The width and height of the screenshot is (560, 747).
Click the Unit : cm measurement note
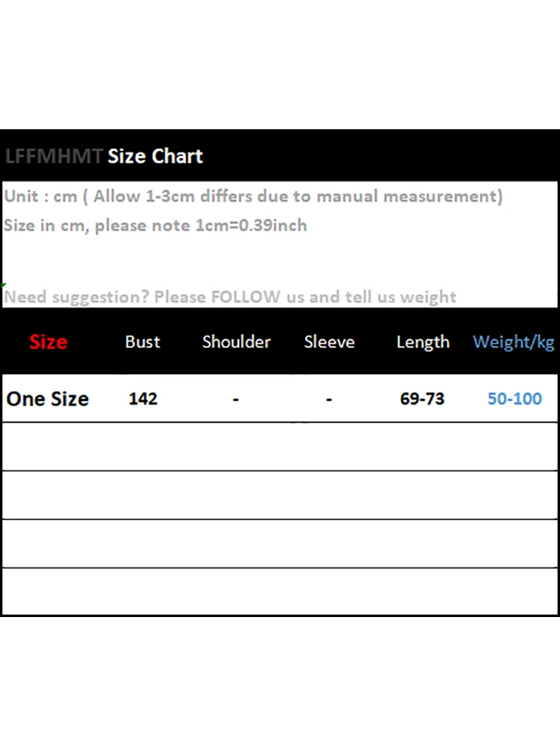[x=253, y=196]
